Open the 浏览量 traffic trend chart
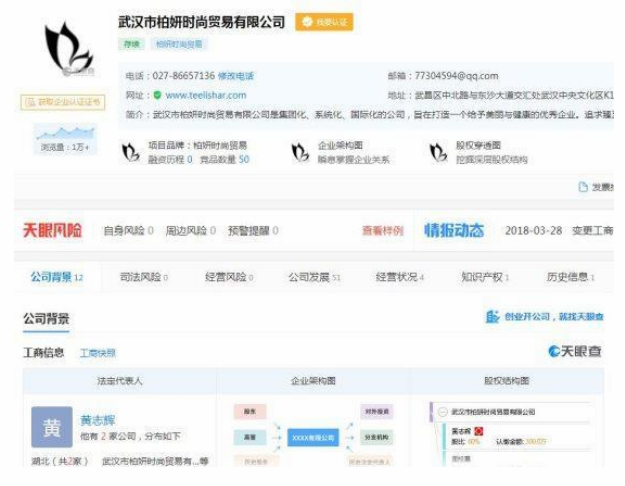The image size is (625, 486). (x=65, y=134)
